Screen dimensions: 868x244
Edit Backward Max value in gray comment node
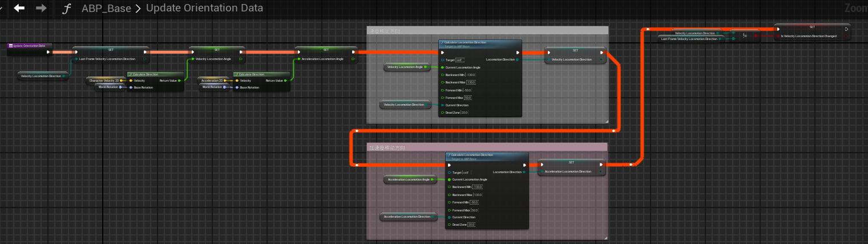pos(471,82)
